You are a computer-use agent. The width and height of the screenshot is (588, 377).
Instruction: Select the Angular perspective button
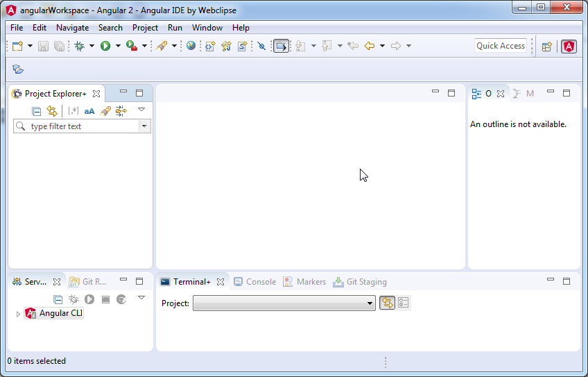[569, 47]
